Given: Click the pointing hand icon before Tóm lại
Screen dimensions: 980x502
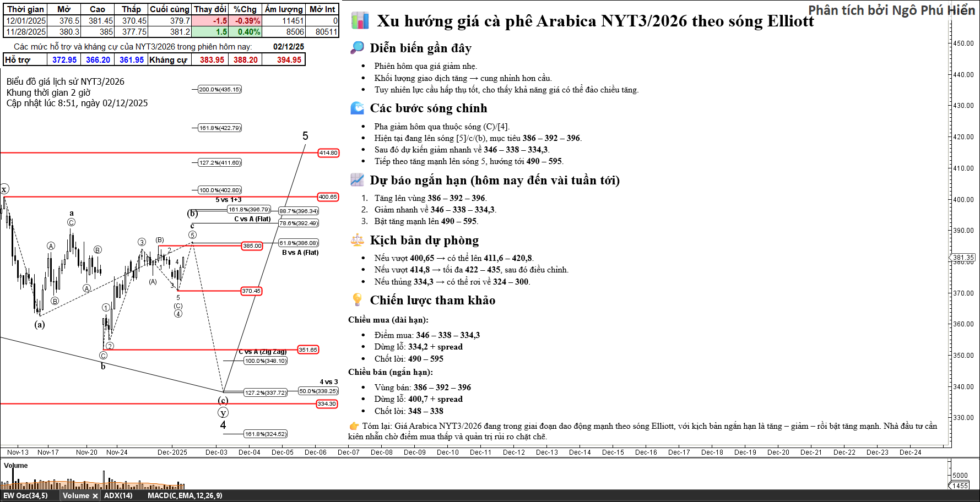Looking at the screenshot, I should pos(354,426).
